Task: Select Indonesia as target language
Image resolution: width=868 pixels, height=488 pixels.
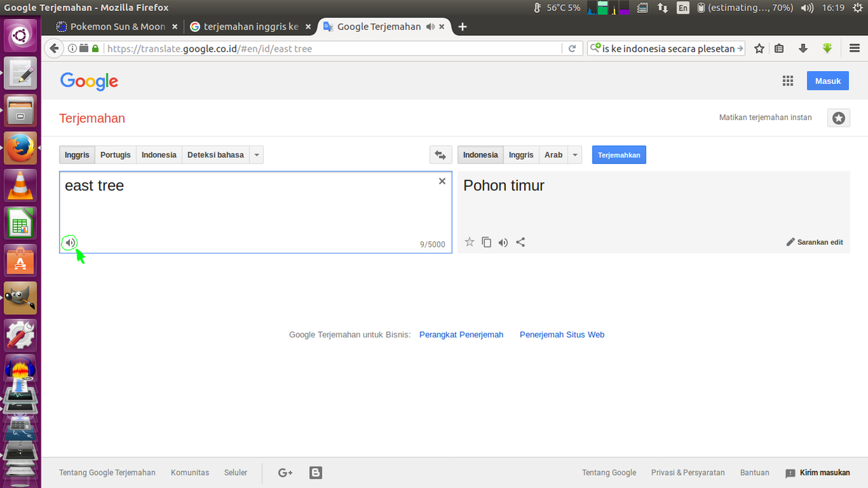Action: pos(480,155)
